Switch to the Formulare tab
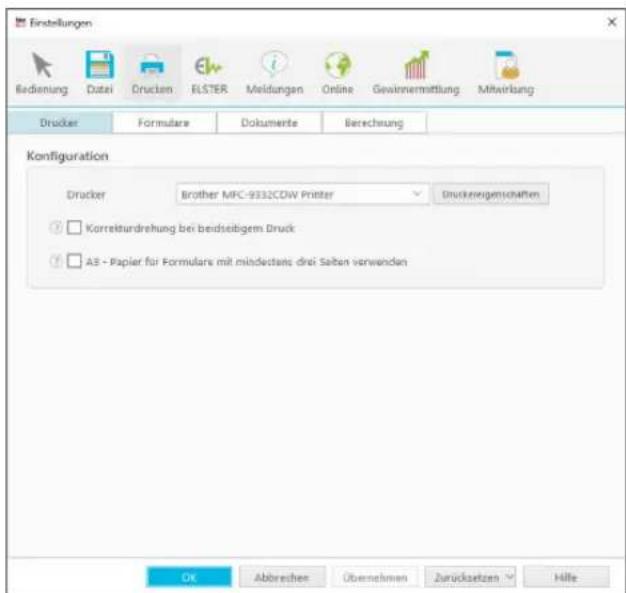This screenshot has width=626, height=593. click(x=164, y=123)
